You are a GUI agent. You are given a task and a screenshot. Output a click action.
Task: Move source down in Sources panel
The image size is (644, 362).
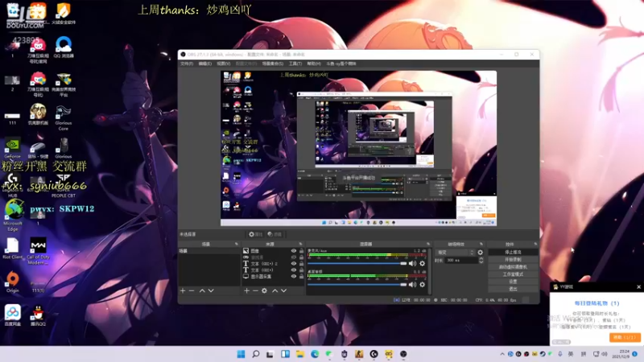point(283,290)
